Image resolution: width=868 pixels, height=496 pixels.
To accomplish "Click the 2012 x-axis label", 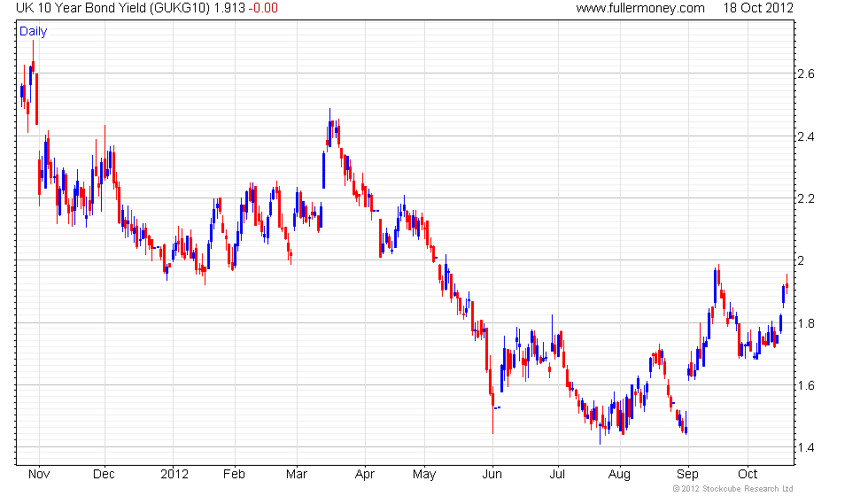I will coord(174,475).
